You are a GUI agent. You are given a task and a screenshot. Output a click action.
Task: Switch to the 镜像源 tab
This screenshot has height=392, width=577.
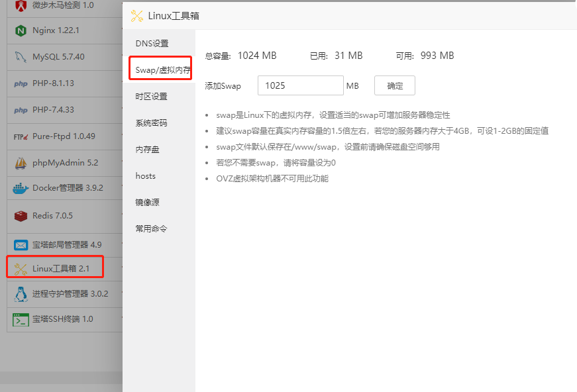159,202
